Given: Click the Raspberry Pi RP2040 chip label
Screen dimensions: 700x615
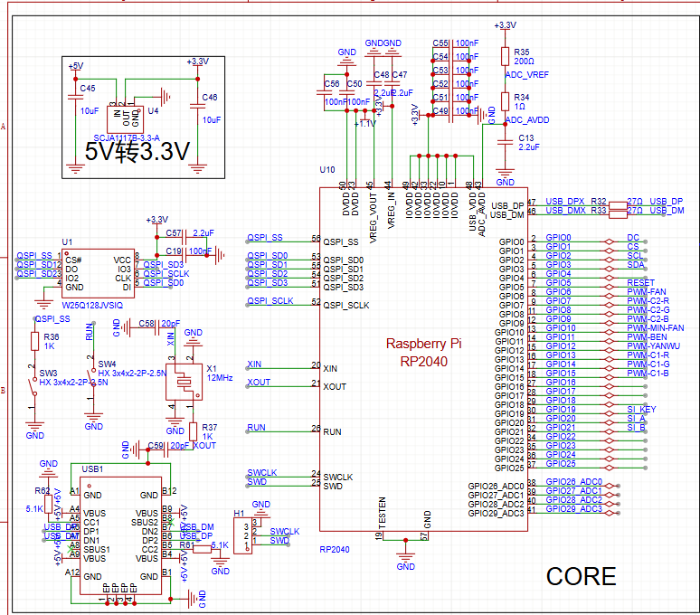Looking at the screenshot, I should tap(421, 351).
